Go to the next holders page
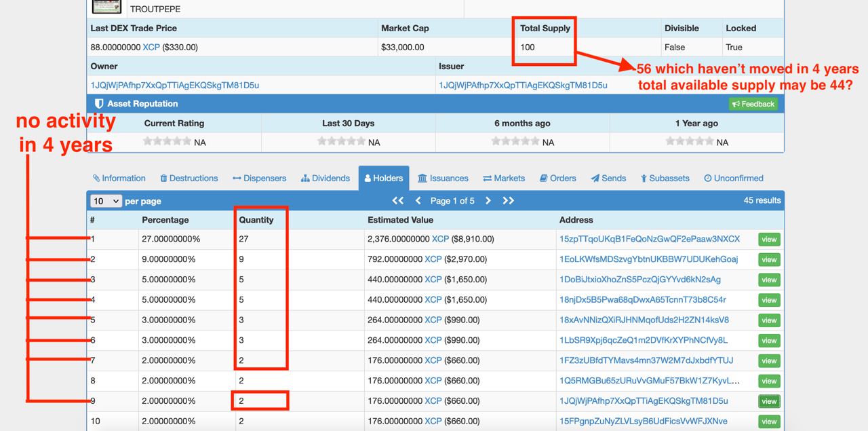The width and height of the screenshot is (868, 431). [488, 201]
